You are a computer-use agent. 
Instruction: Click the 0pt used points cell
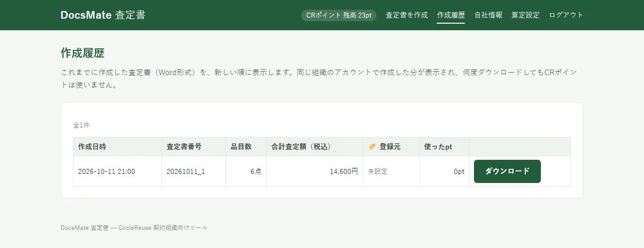pos(444,171)
